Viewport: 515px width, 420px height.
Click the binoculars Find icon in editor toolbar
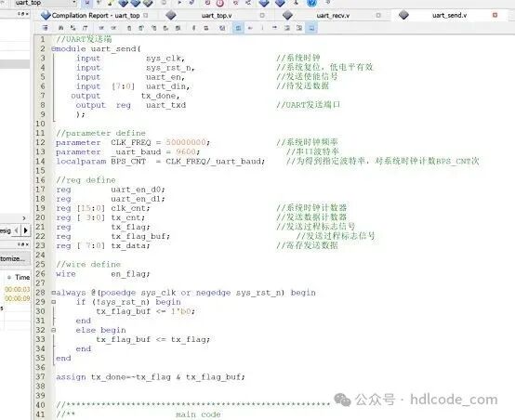click(x=60, y=28)
